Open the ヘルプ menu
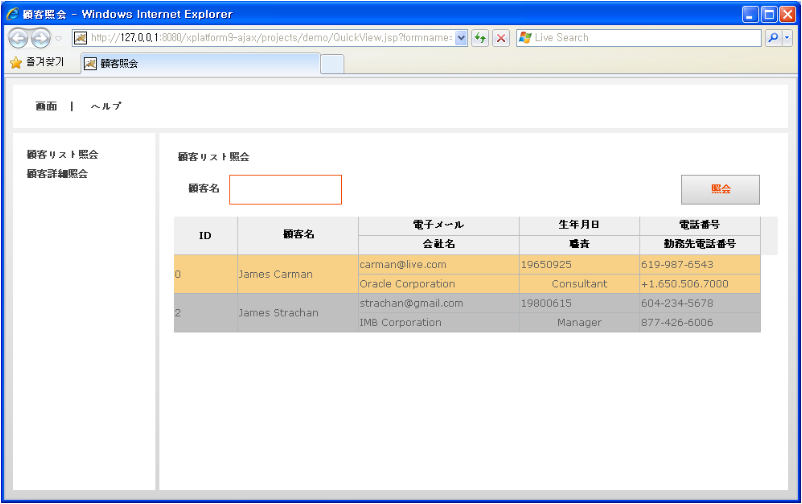Image resolution: width=802 pixels, height=504 pixels. (x=106, y=106)
